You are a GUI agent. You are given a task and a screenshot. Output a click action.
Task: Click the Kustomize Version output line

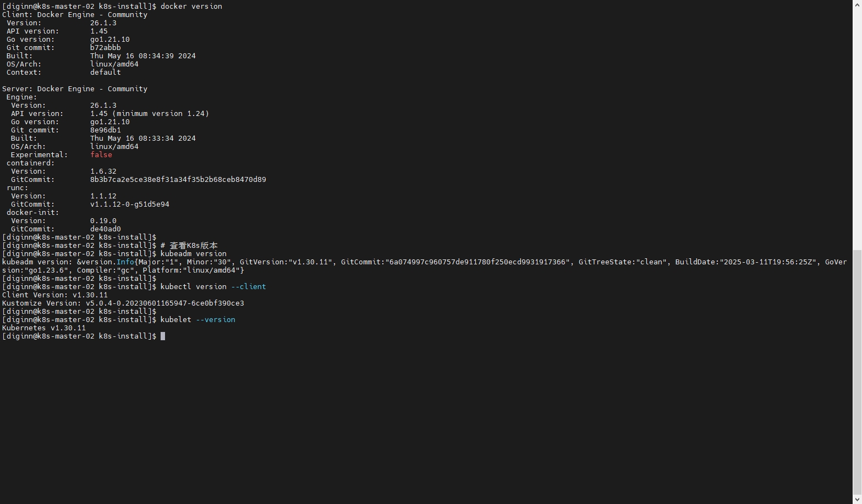[x=123, y=303]
